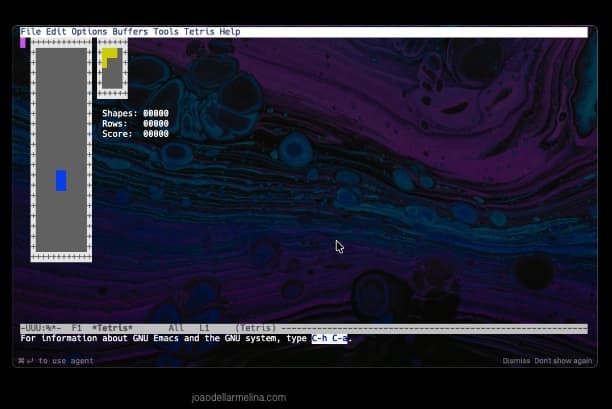Click the Rows: 00000 counter
This screenshot has width=612, height=409.
click(135, 123)
